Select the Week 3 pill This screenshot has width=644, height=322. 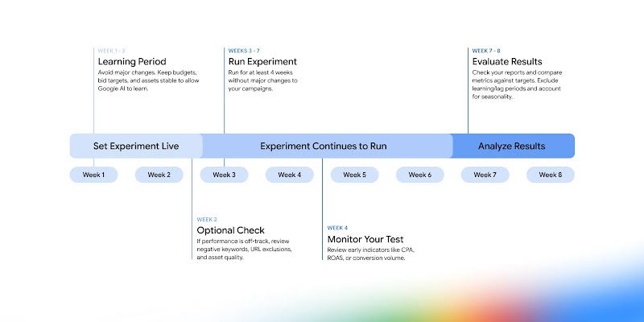225,175
